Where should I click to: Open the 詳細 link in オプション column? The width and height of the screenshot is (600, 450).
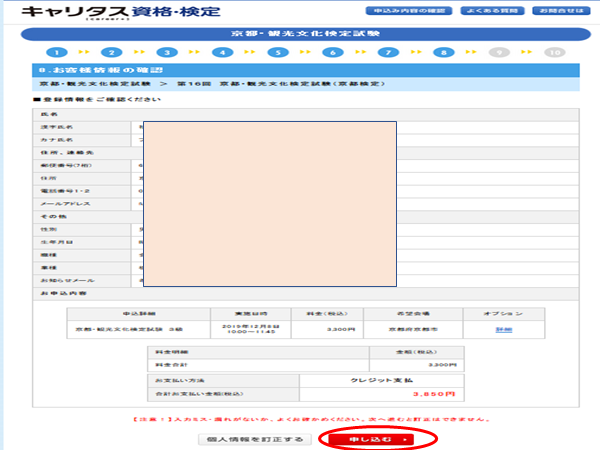(504, 329)
